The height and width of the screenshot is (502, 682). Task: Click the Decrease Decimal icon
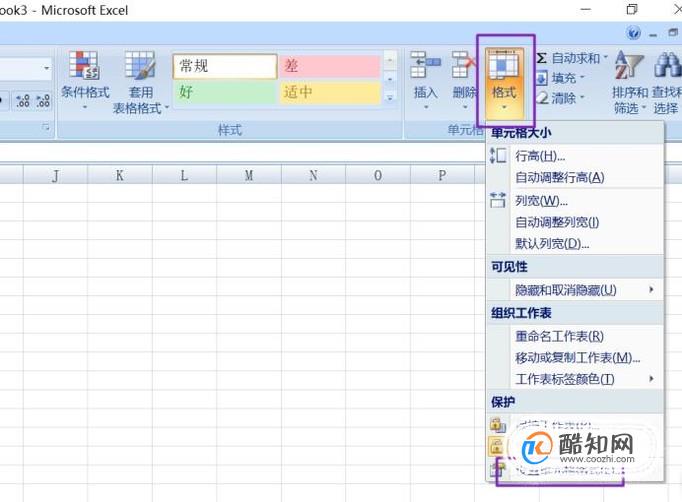tap(43, 101)
